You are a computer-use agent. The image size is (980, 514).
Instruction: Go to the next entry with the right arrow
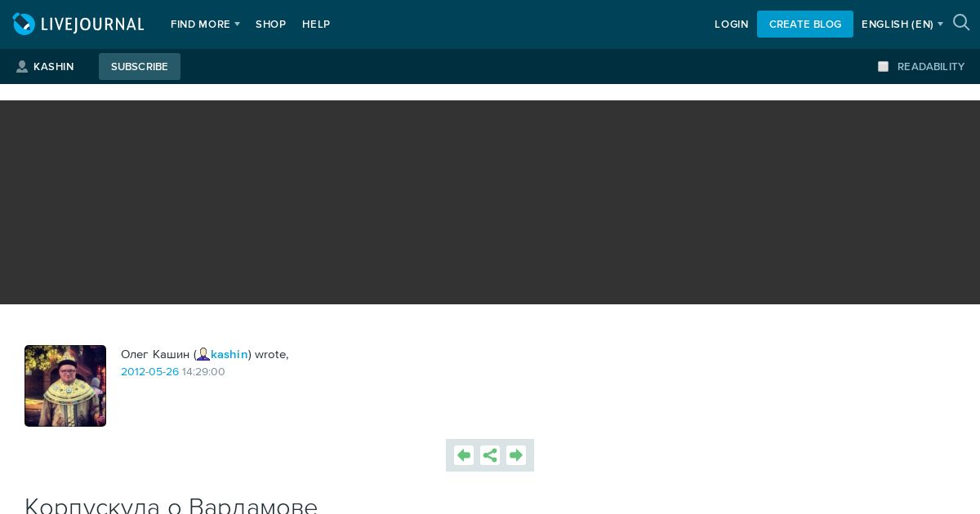tap(516, 455)
